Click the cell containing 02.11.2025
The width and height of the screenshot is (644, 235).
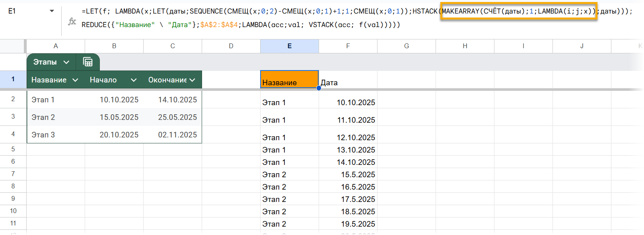[173, 135]
